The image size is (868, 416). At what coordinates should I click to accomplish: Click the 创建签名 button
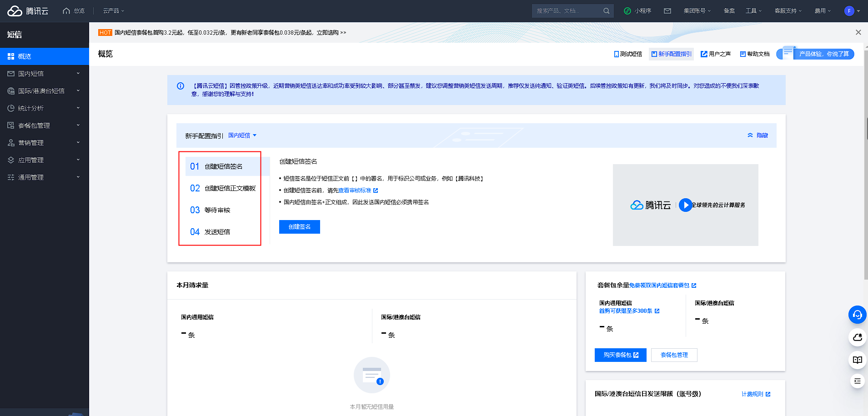[x=299, y=227]
